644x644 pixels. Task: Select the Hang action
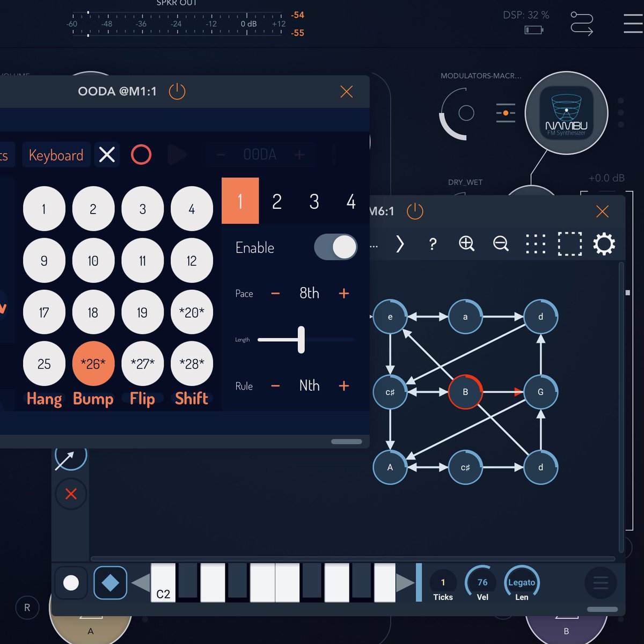click(44, 399)
